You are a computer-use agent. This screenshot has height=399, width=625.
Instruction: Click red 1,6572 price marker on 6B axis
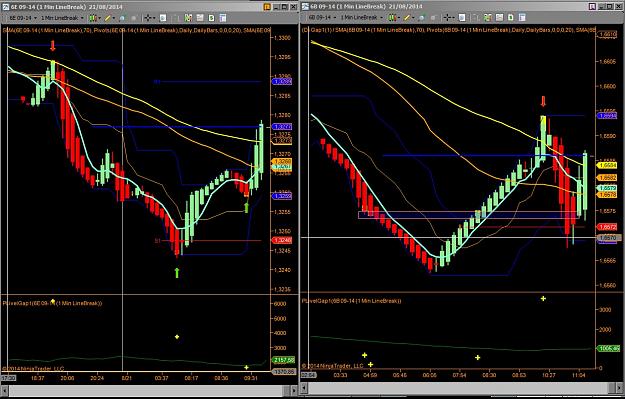pyautogui.click(x=607, y=227)
